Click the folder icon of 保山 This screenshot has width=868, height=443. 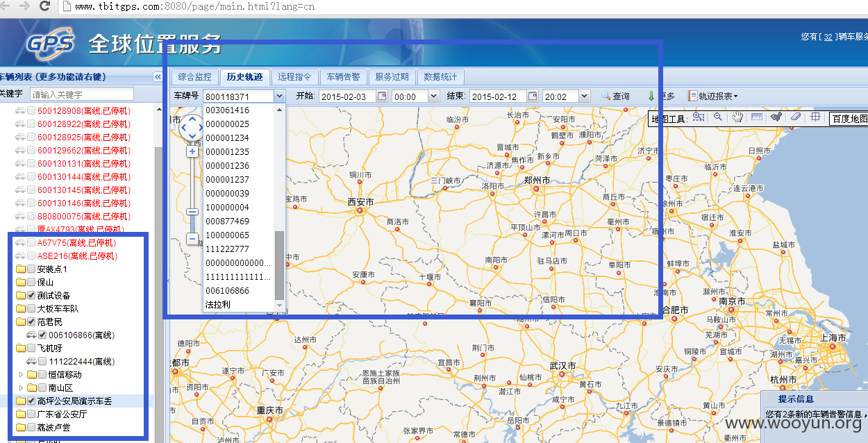[x=21, y=282]
